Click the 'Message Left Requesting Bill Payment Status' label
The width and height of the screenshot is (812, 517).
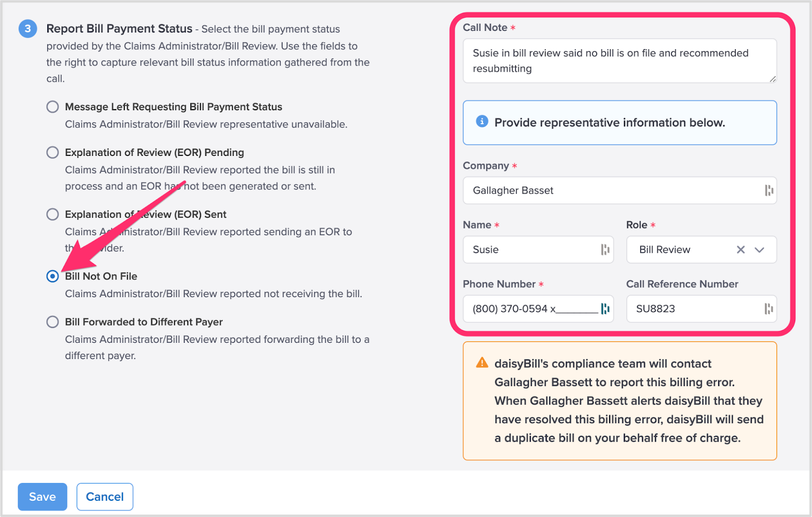pyautogui.click(x=174, y=107)
